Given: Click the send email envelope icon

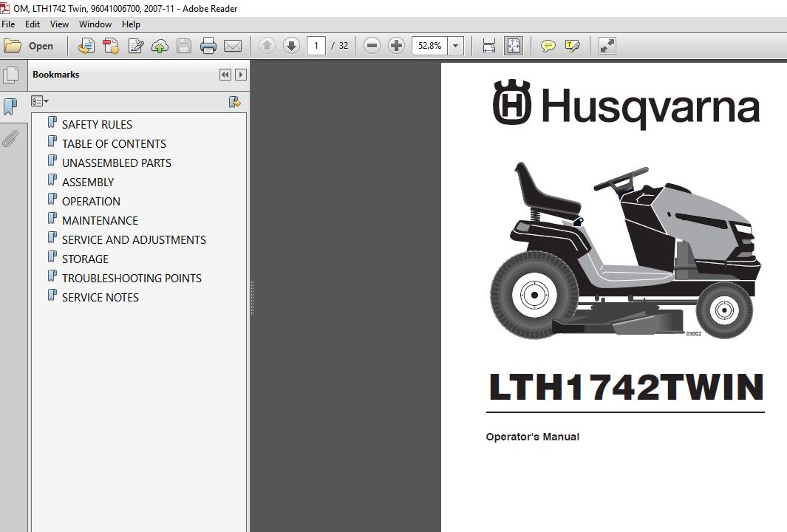Looking at the screenshot, I should point(232,46).
